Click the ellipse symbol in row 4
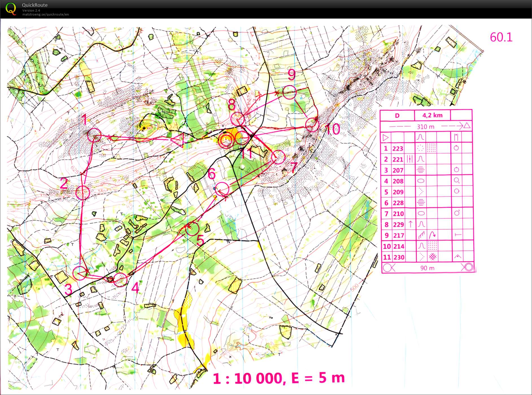The width and height of the screenshot is (532, 395). coord(421,181)
